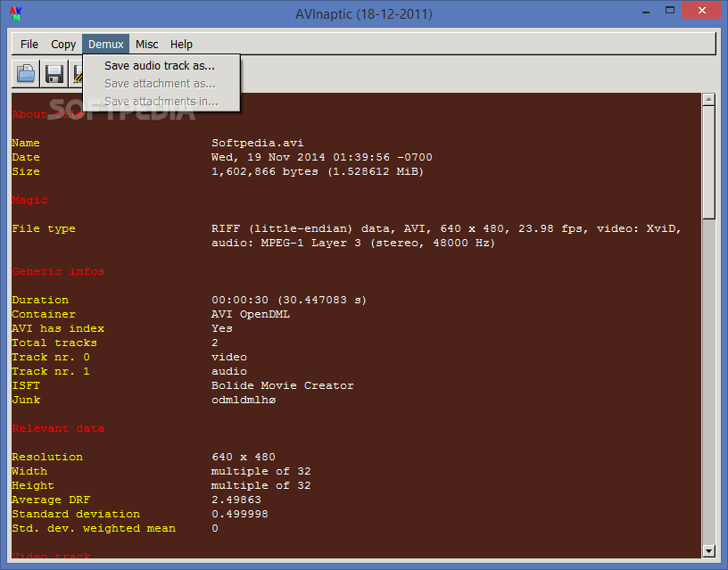The image size is (728, 570).
Task: Click the resolution value 640 x 480
Action: click(244, 458)
